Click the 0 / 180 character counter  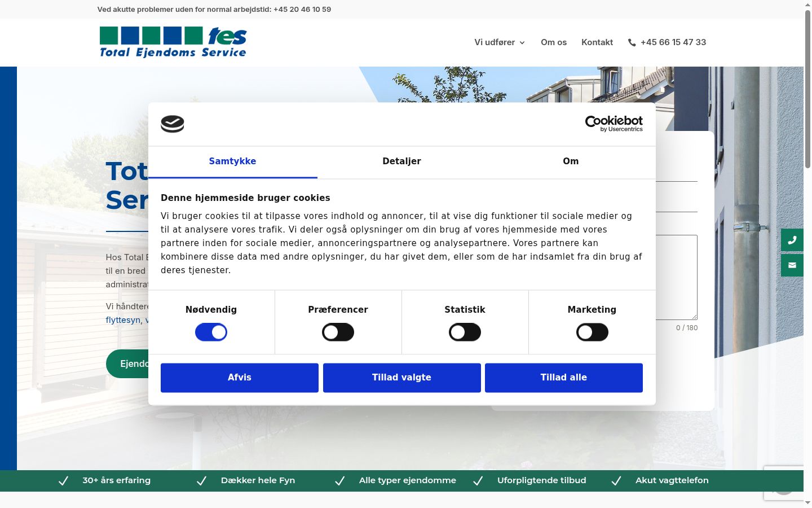coord(687,328)
